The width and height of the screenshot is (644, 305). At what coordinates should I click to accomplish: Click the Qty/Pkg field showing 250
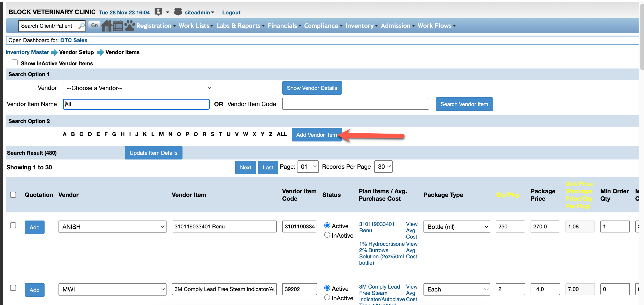(510, 226)
